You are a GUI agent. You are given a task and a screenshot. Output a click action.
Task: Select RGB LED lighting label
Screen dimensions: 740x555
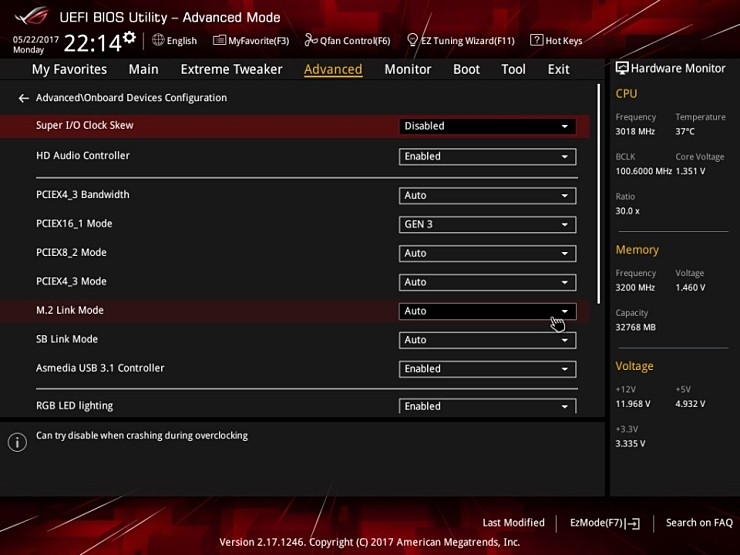click(x=75, y=406)
